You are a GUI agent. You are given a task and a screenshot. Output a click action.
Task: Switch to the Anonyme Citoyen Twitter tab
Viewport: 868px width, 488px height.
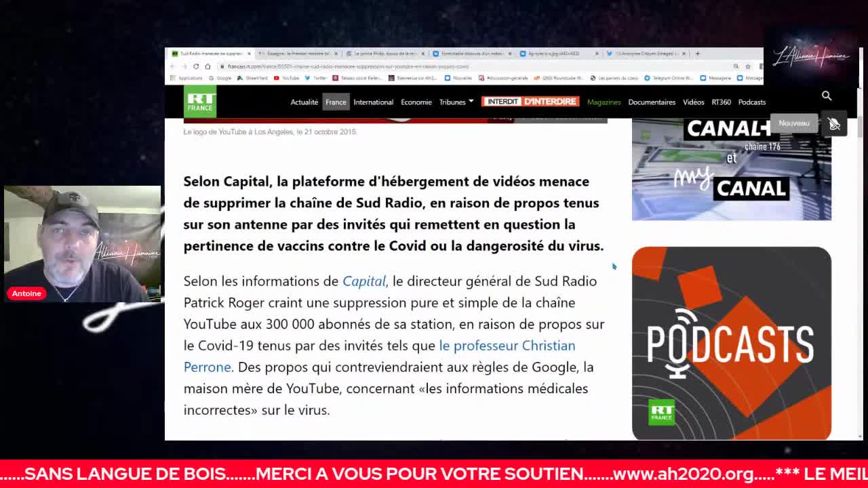[x=646, y=54]
